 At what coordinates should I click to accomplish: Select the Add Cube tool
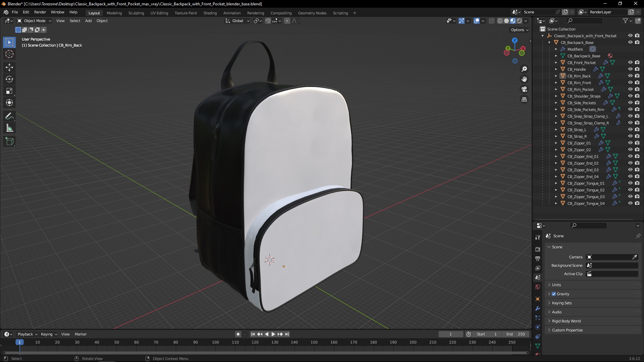[9, 141]
